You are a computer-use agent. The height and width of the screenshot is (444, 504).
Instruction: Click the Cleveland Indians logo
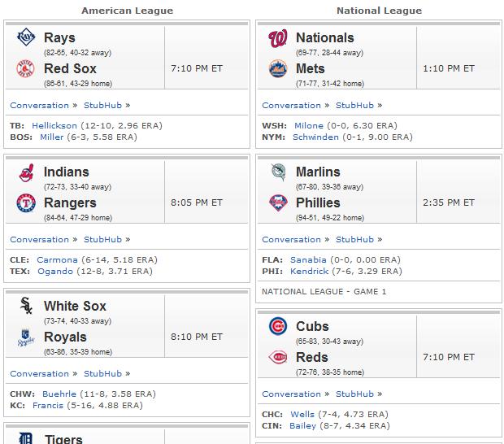[26, 173]
